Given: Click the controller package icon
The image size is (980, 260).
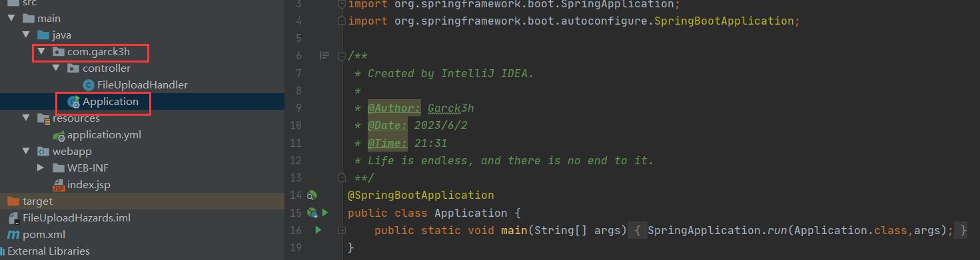Looking at the screenshot, I should tap(73, 68).
